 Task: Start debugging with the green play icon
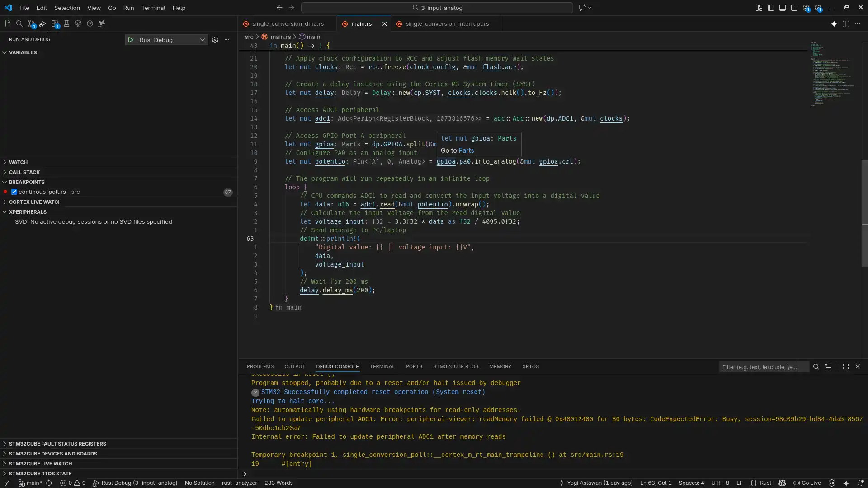130,40
